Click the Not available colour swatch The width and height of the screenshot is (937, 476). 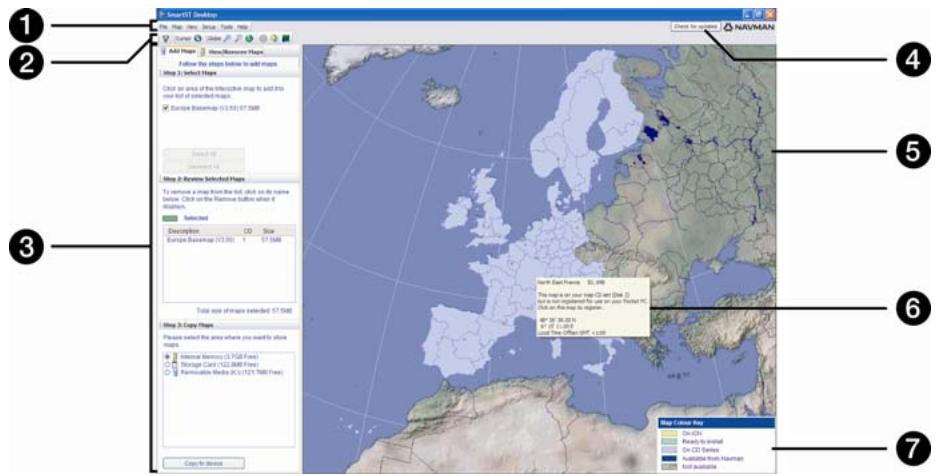(669, 466)
